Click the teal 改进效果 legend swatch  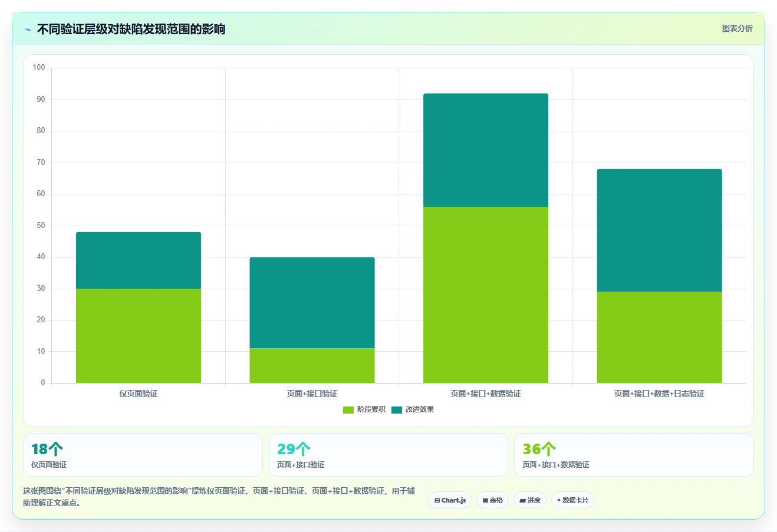[x=397, y=410]
